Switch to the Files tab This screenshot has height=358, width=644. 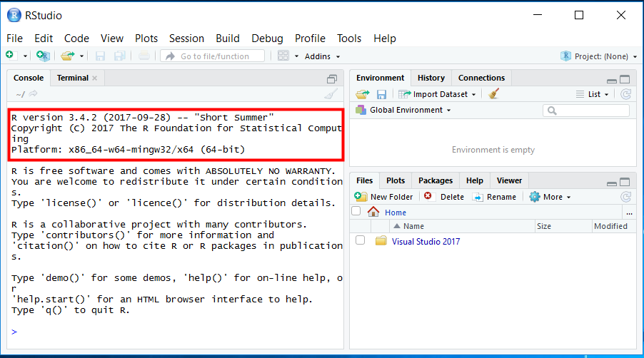[364, 180]
